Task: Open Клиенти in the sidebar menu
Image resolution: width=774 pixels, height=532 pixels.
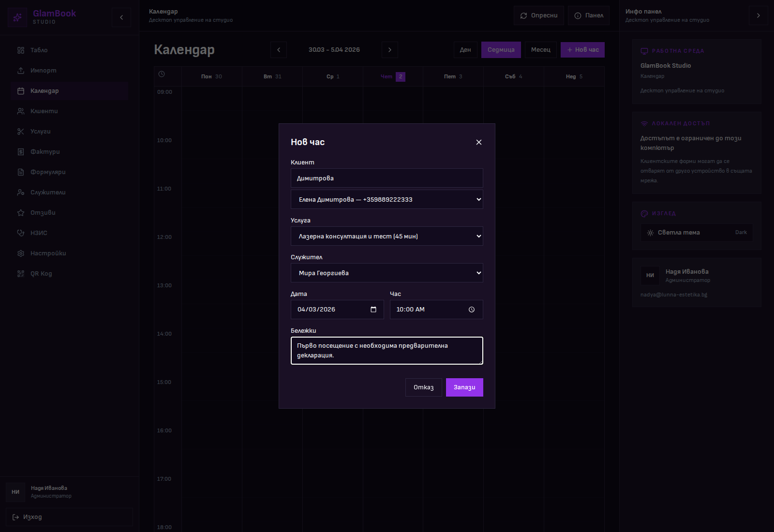Action: tap(44, 111)
